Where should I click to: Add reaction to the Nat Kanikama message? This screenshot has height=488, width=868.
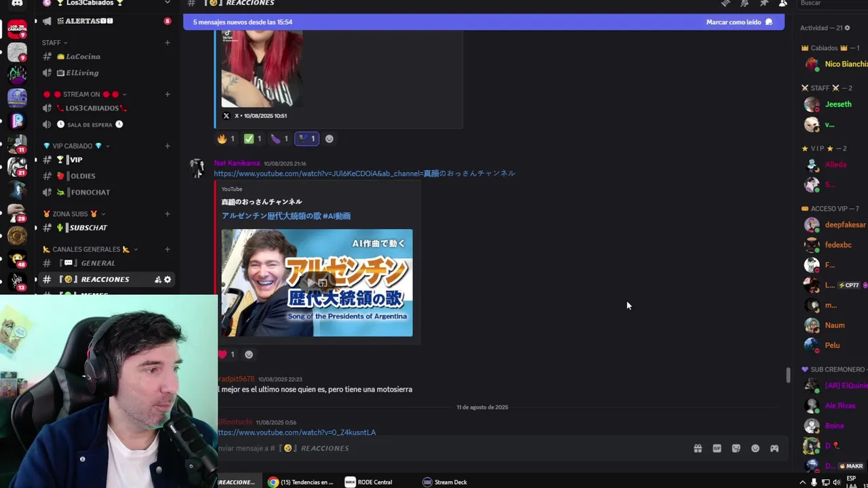tap(249, 354)
